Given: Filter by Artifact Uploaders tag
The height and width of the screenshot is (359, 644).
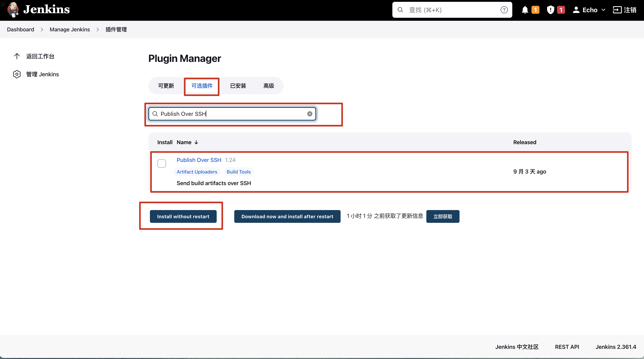Looking at the screenshot, I should 197,172.
